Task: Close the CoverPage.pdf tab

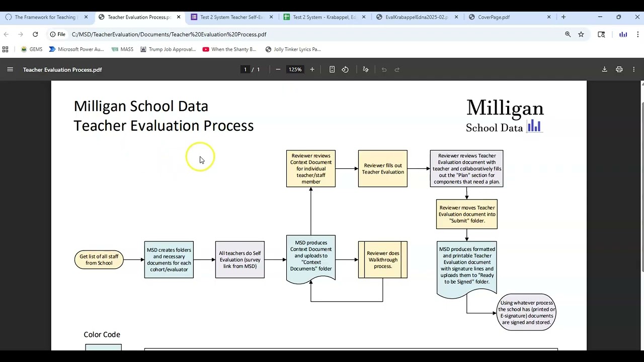Action: (549, 17)
